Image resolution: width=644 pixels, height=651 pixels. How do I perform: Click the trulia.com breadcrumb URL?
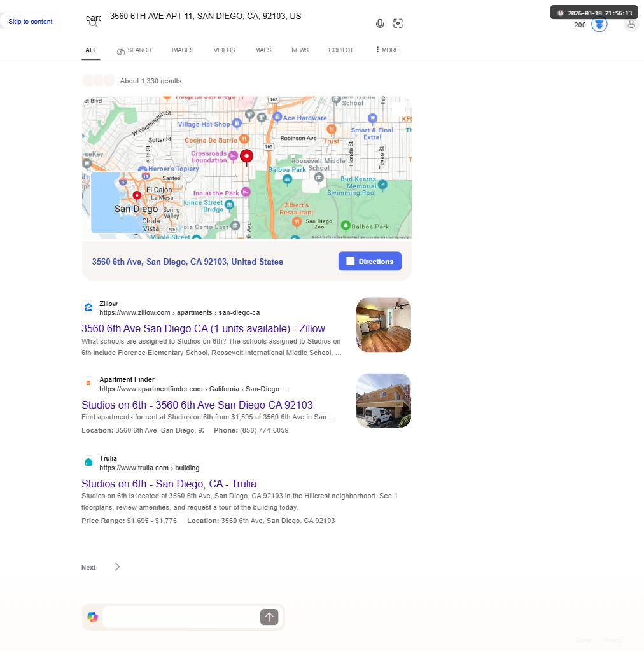pos(150,468)
